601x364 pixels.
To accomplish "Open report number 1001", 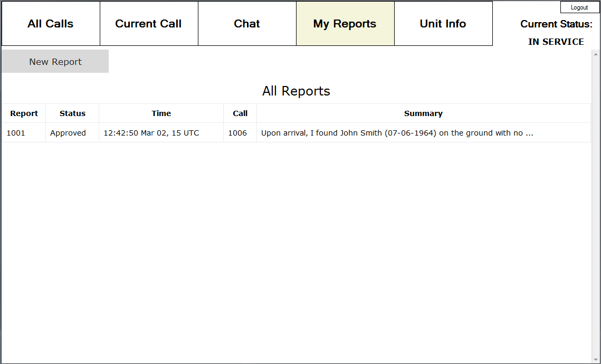I will (x=16, y=133).
